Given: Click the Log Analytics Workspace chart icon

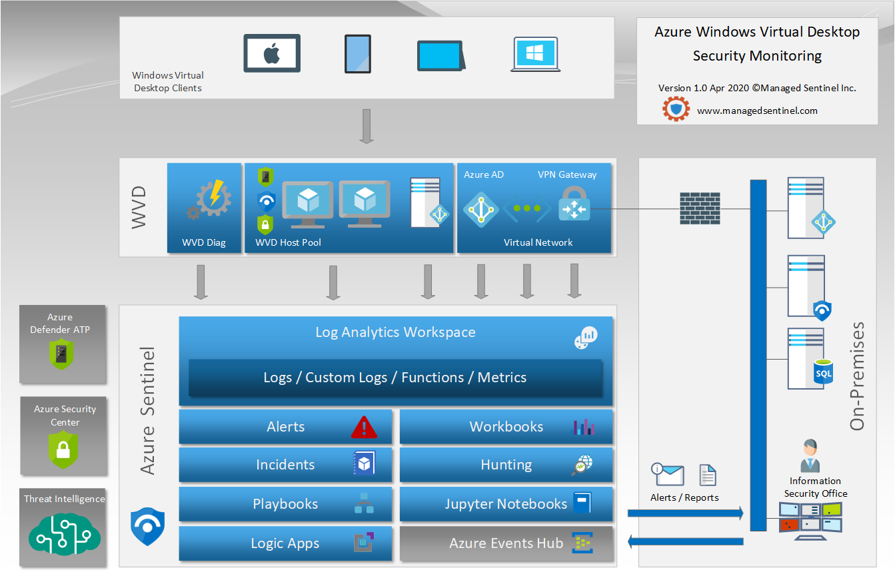Looking at the screenshot, I should pos(586,338).
